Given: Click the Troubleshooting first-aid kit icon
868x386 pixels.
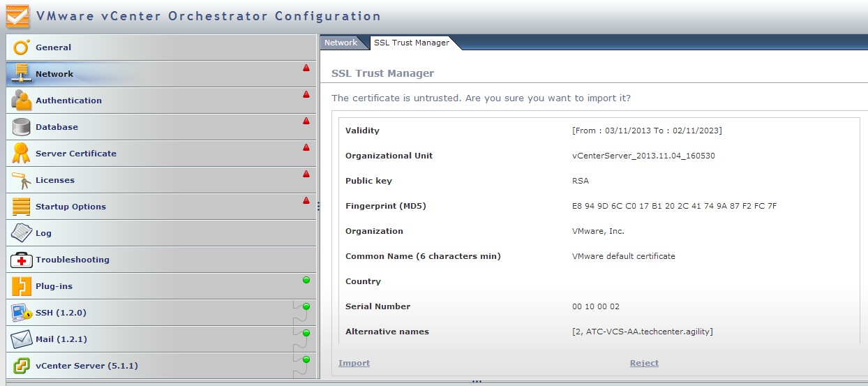Looking at the screenshot, I should click(x=22, y=260).
